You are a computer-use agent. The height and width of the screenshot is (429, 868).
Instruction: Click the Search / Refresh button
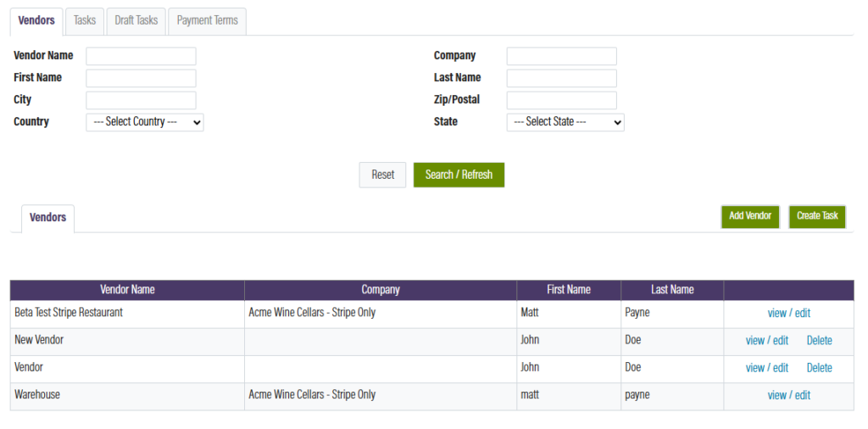click(x=459, y=175)
